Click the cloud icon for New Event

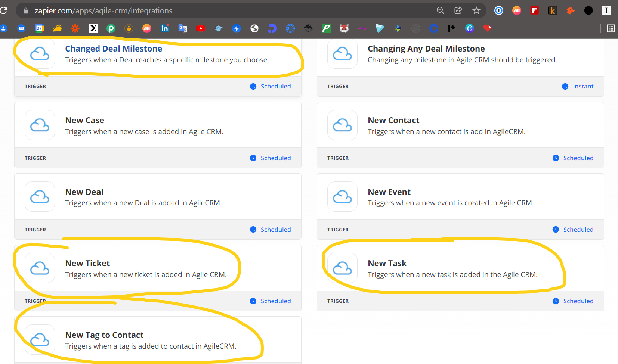coord(342,197)
